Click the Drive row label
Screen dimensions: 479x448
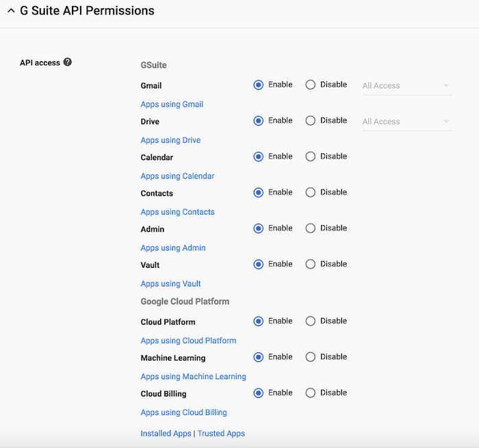pos(150,122)
